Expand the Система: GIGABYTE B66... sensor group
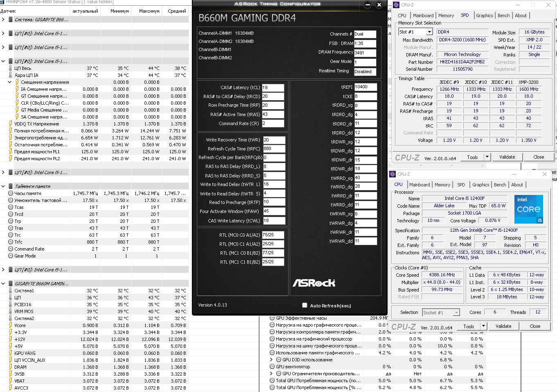Image resolution: width=557 pixels, height=392 pixels. (x=3, y=20)
